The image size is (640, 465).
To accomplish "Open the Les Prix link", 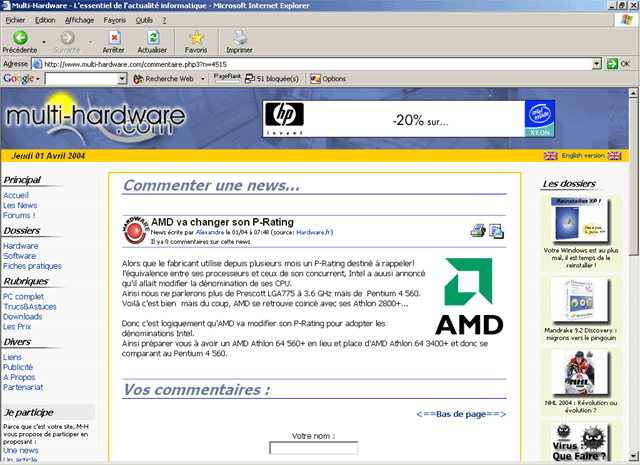I will point(17,327).
